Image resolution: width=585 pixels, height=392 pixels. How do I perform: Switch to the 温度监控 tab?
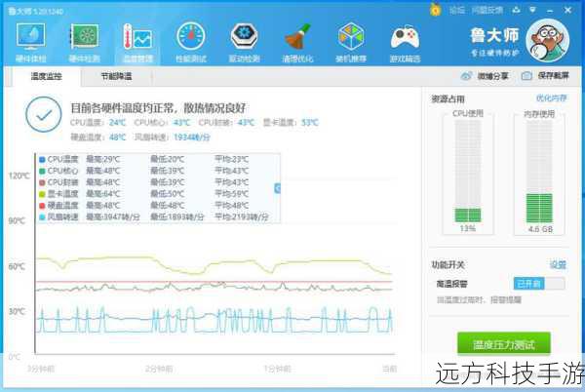[x=46, y=76]
